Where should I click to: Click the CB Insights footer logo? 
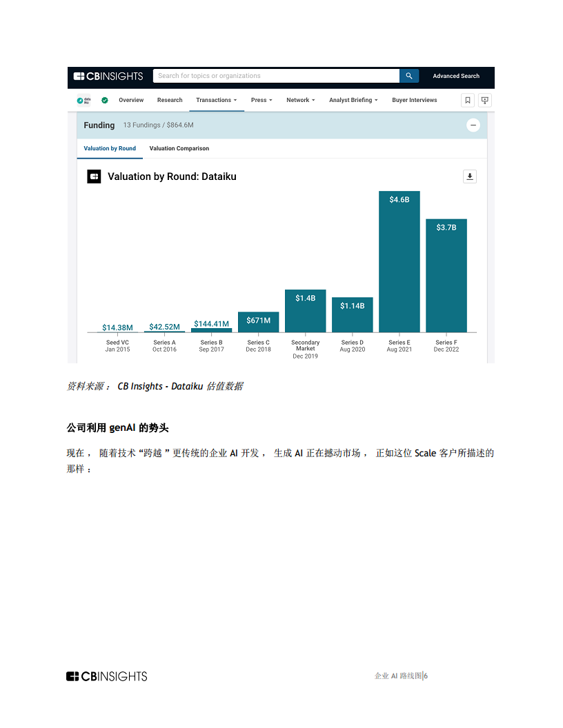(107, 676)
